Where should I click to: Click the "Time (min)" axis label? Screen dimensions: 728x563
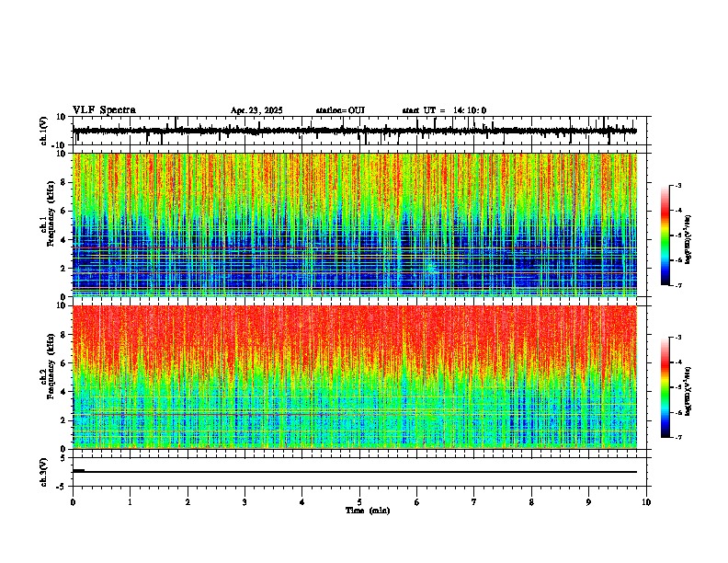[x=368, y=511]
